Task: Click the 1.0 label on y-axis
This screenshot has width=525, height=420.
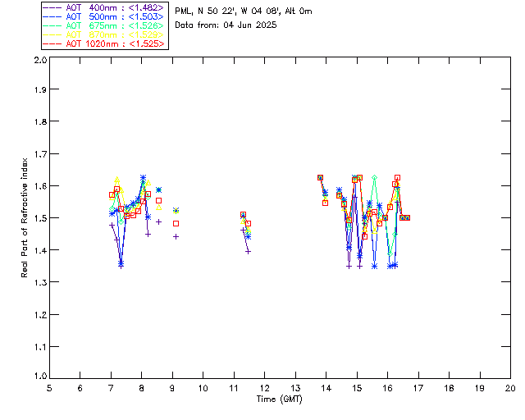Action: [40, 376]
